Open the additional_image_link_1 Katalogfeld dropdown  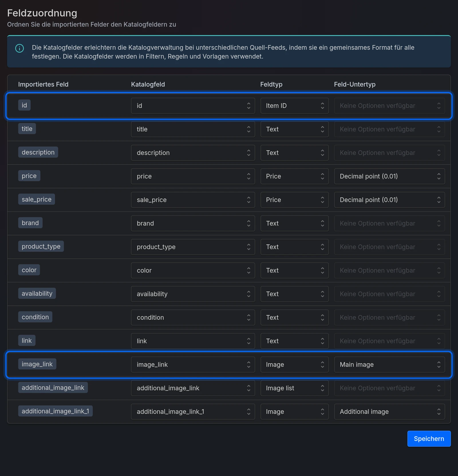193,411
